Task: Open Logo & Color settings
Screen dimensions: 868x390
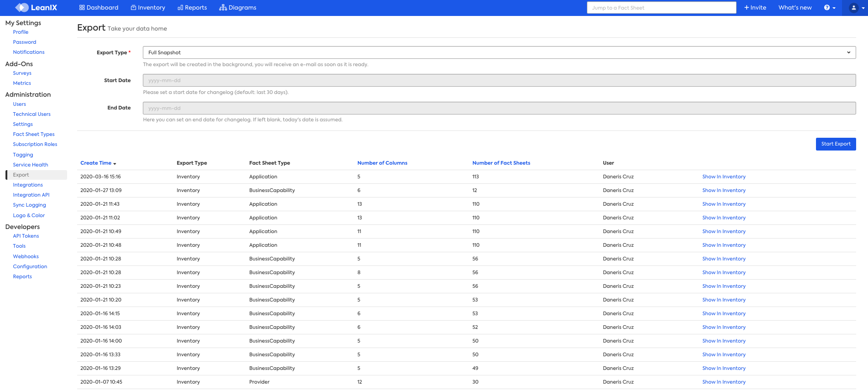Action: tap(29, 215)
